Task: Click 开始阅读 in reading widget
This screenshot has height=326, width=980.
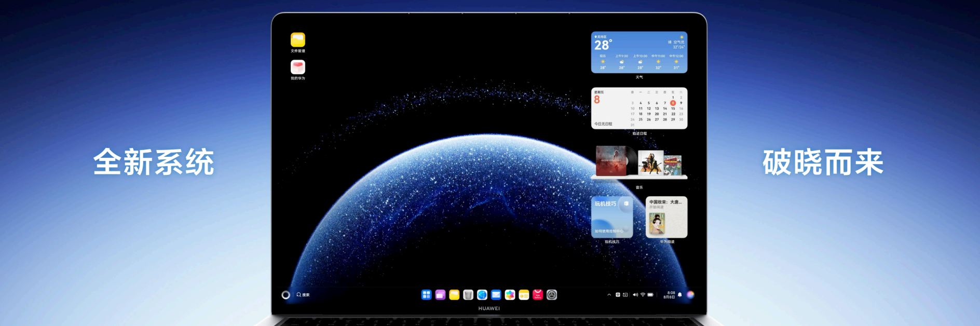Action: (657, 207)
